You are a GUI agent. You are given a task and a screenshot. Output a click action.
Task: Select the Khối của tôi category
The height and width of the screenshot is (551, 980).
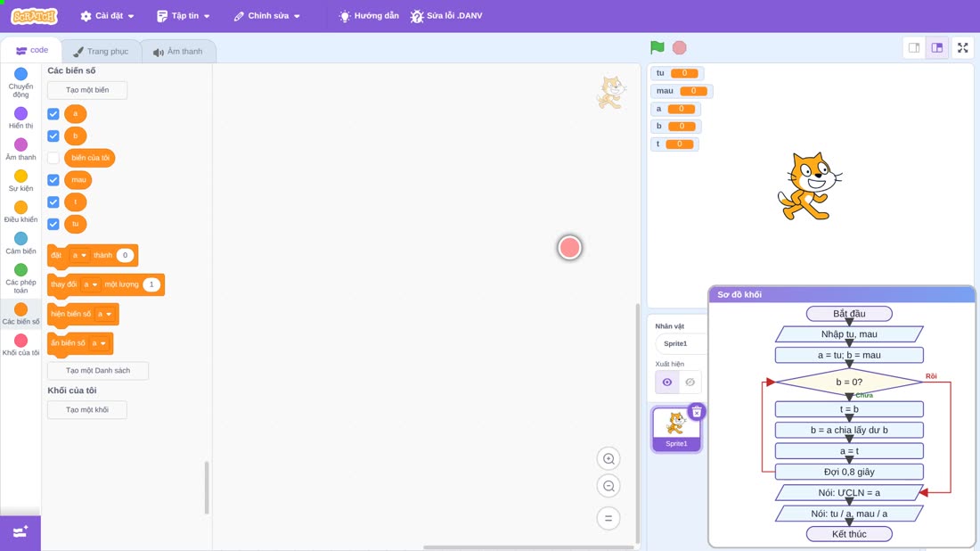tap(20, 345)
